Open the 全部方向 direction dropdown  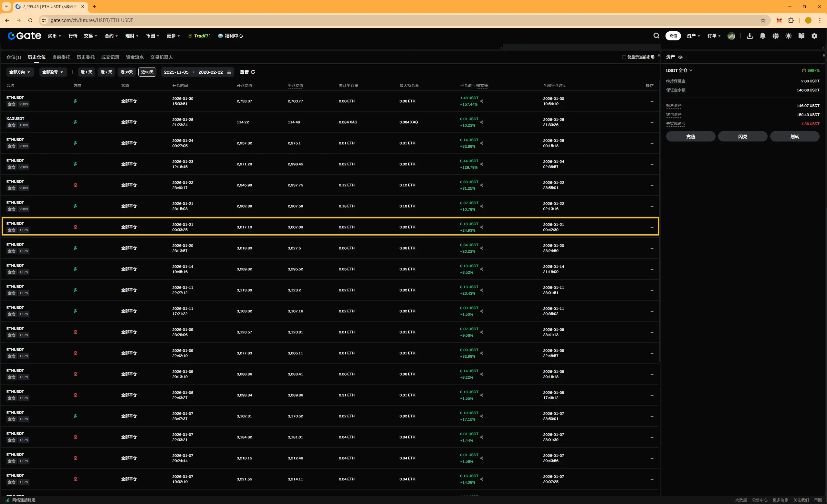click(20, 72)
